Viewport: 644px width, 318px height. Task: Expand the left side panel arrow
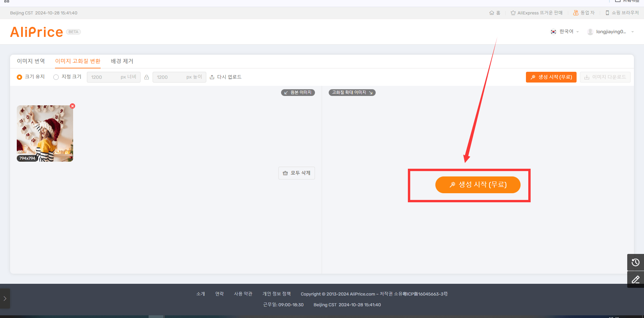point(5,298)
